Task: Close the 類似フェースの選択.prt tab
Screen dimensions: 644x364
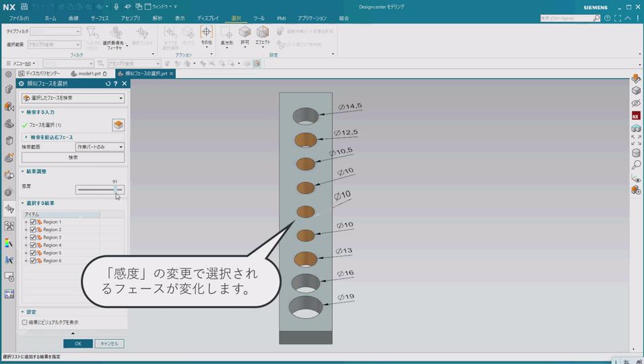Action: 172,73
